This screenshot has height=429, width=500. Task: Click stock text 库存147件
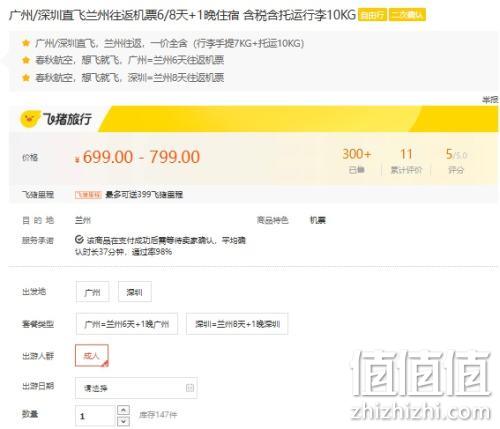(x=158, y=415)
